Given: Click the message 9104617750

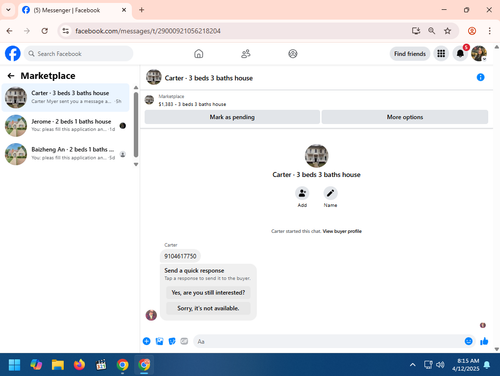Looking at the screenshot, I should tap(180, 256).
